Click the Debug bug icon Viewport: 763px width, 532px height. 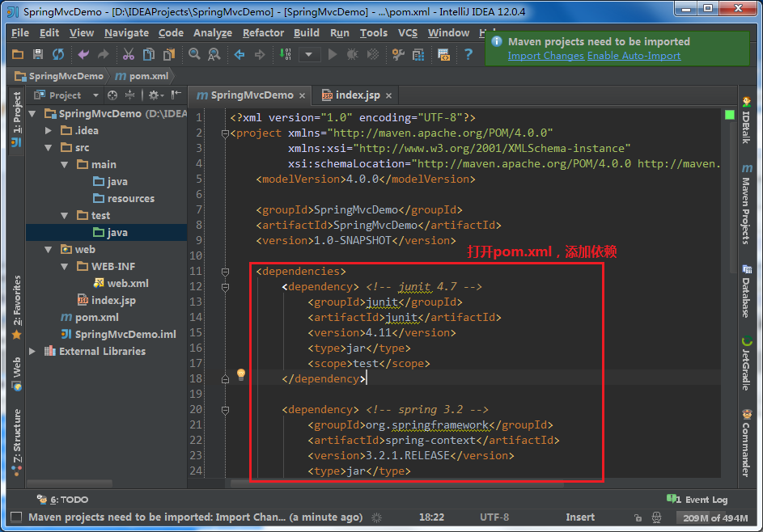pyautogui.click(x=352, y=54)
